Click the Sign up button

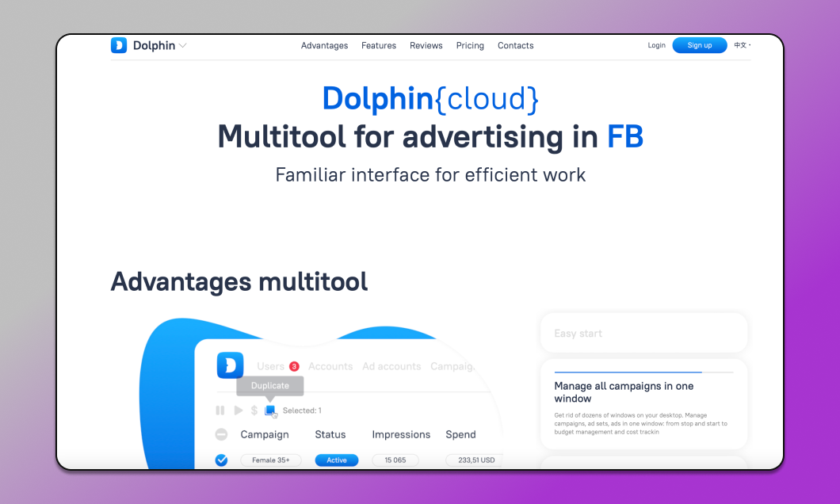(x=700, y=45)
